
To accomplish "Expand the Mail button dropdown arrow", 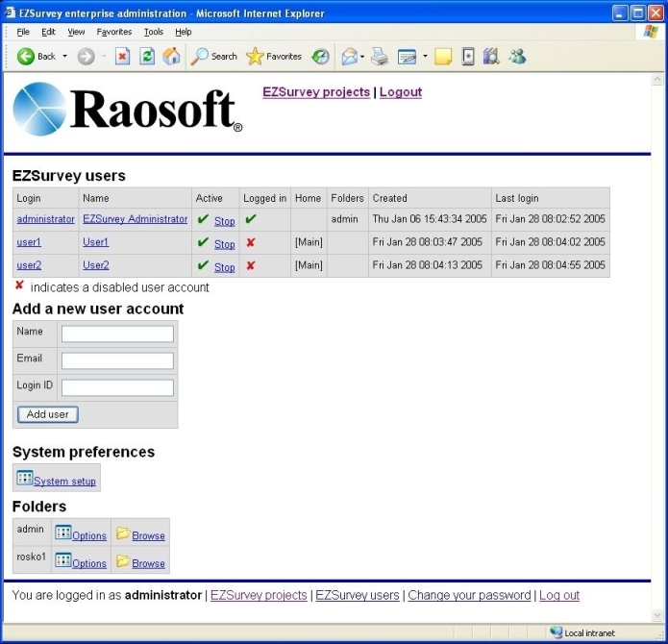I will pos(362,57).
